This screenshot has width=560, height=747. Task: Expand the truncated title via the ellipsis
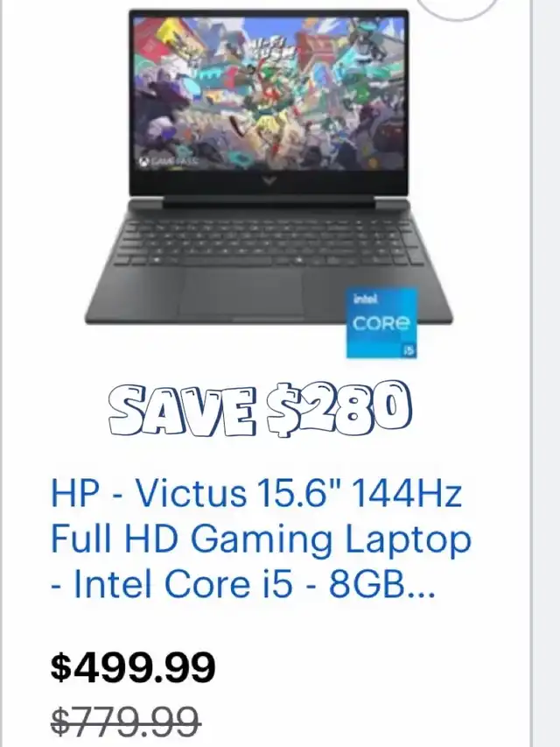coord(421,594)
